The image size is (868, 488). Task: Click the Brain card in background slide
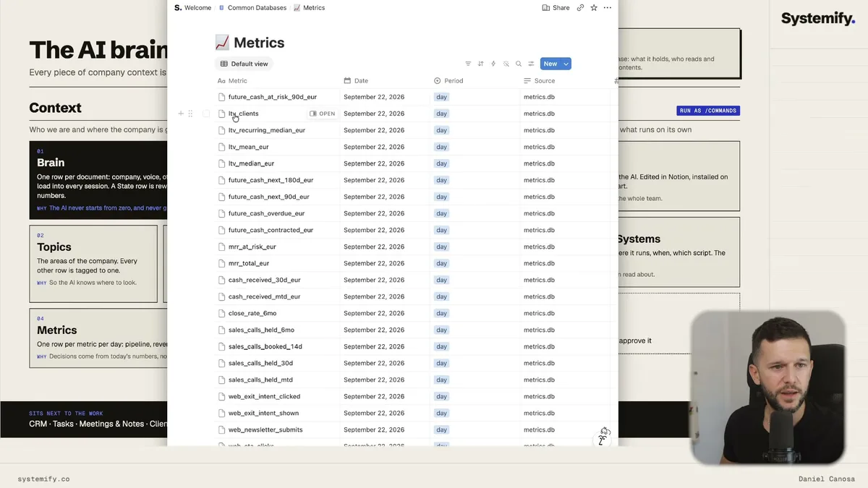(98, 179)
